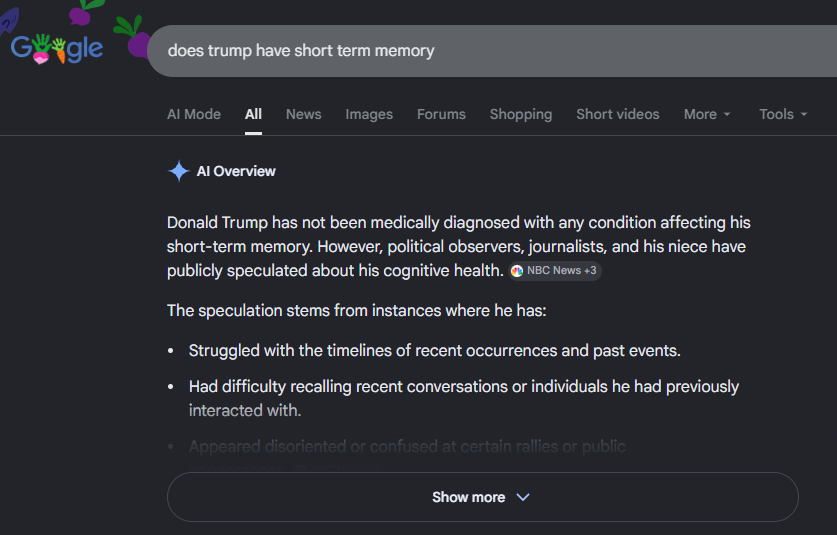Open the News tab
This screenshot has width=837, height=535.
click(x=303, y=114)
